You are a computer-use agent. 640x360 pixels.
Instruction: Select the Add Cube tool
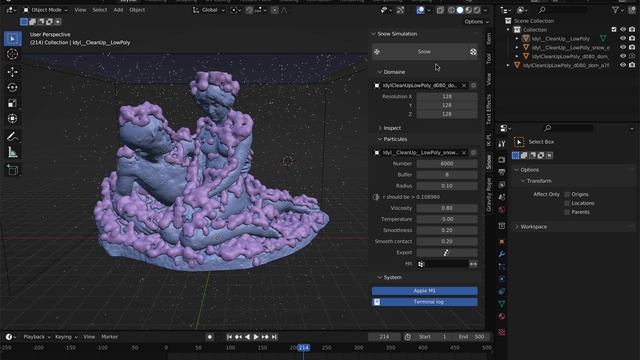click(13, 170)
